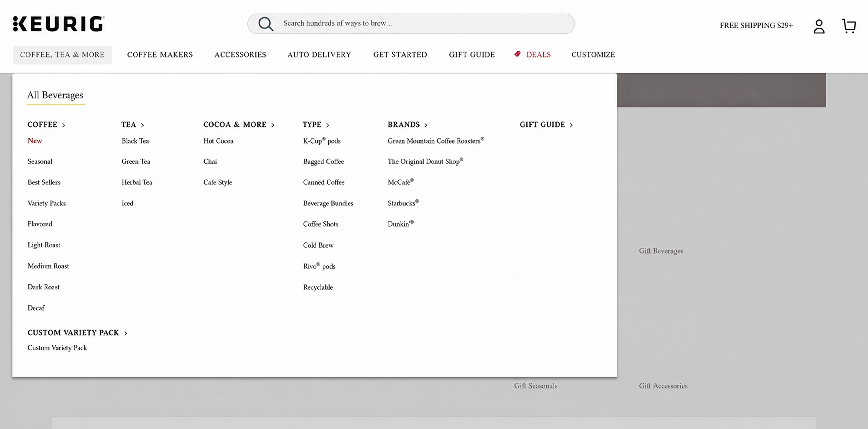This screenshot has height=429, width=868.
Task: Choose Cafe Style link
Action: click(x=218, y=182)
